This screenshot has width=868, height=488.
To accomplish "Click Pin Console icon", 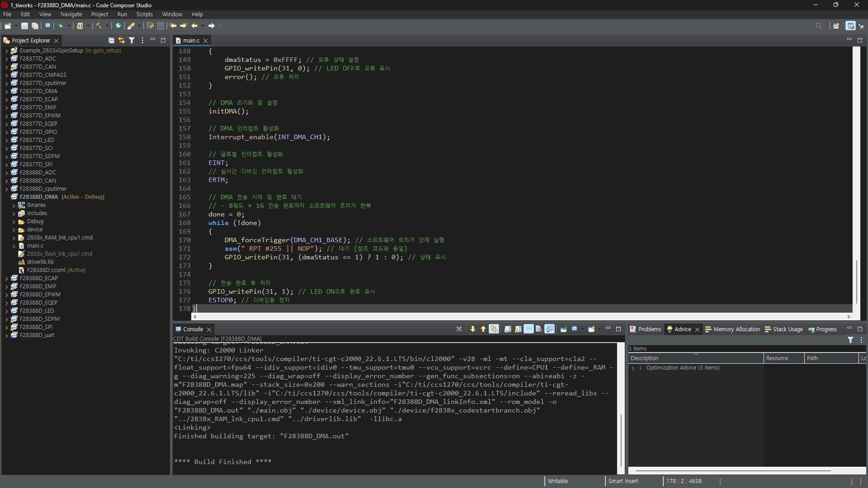I will [x=564, y=329].
